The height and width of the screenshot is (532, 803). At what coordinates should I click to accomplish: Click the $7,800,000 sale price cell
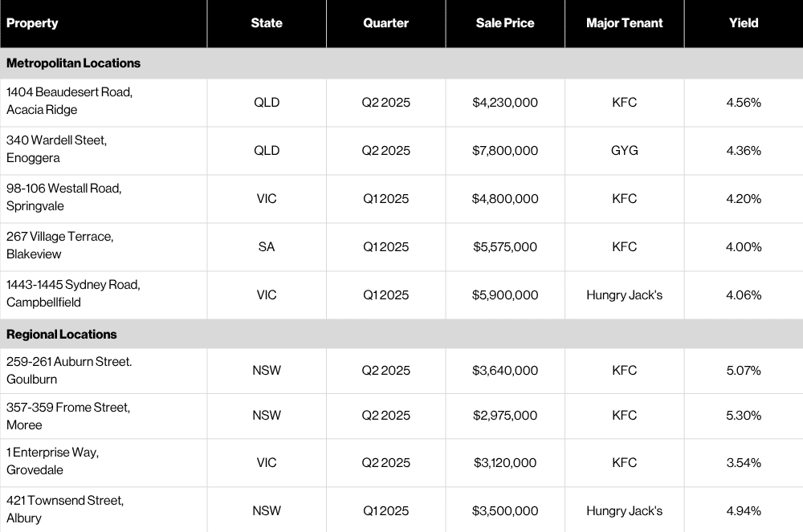coord(505,151)
